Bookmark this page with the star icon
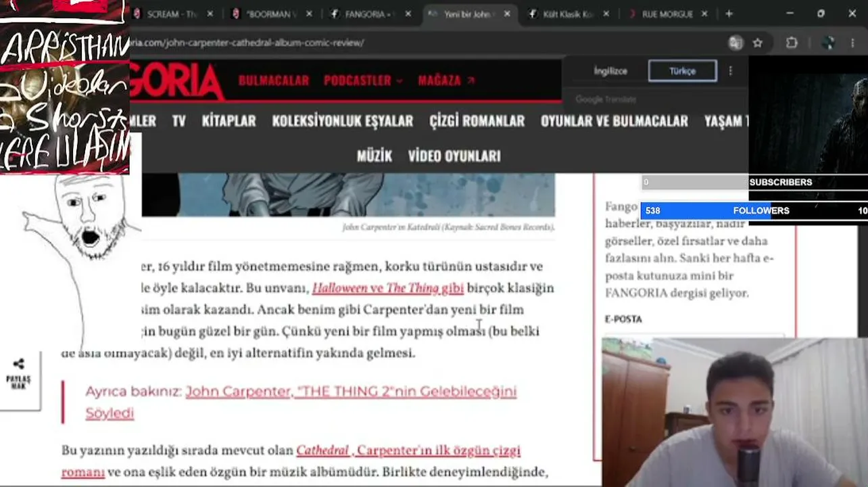This screenshot has height=487, width=868. [x=758, y=43]
